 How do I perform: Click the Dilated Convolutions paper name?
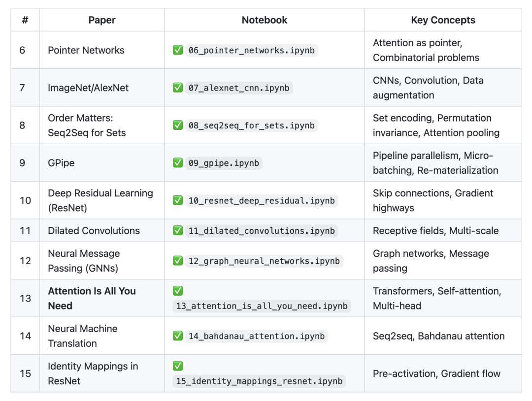(x=94, y=231)
